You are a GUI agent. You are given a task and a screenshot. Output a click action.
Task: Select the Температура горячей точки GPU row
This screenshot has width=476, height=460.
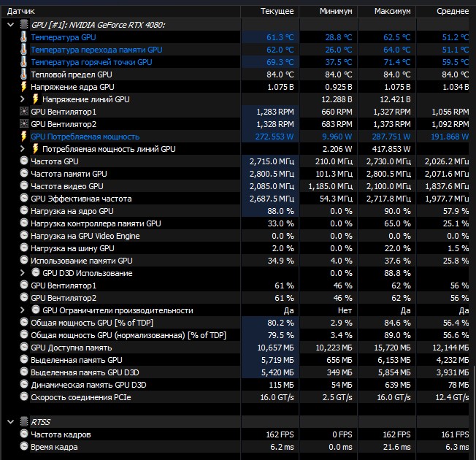[91, 62]
